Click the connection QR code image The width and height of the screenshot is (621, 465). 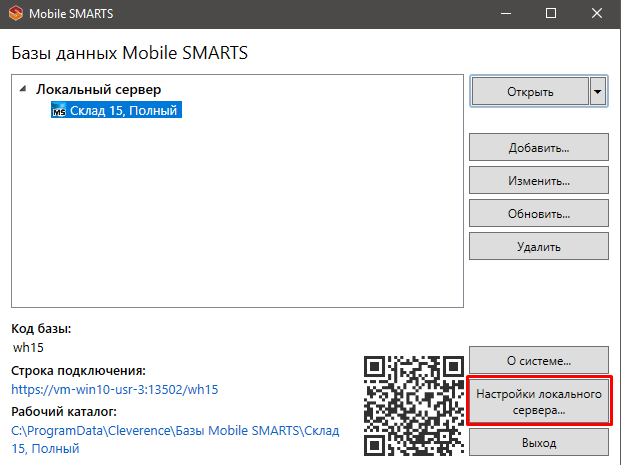pos(414,406)
